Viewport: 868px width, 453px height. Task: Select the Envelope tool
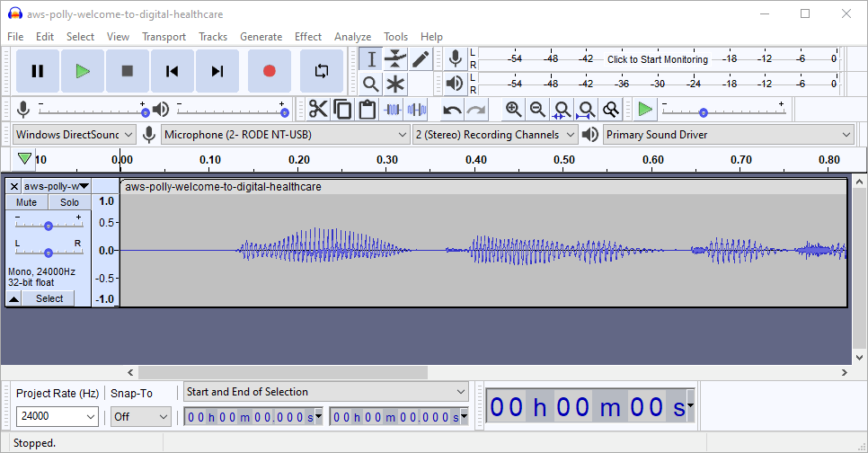pyautogui.click(x=395, y=59)
